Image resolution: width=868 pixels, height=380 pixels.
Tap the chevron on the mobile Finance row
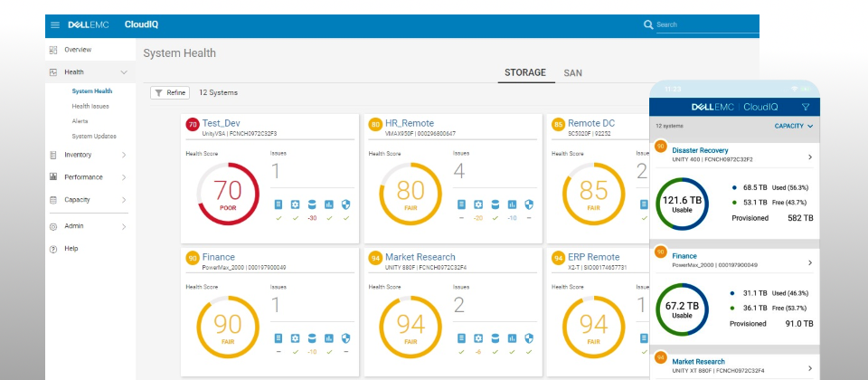coord(810,262)
